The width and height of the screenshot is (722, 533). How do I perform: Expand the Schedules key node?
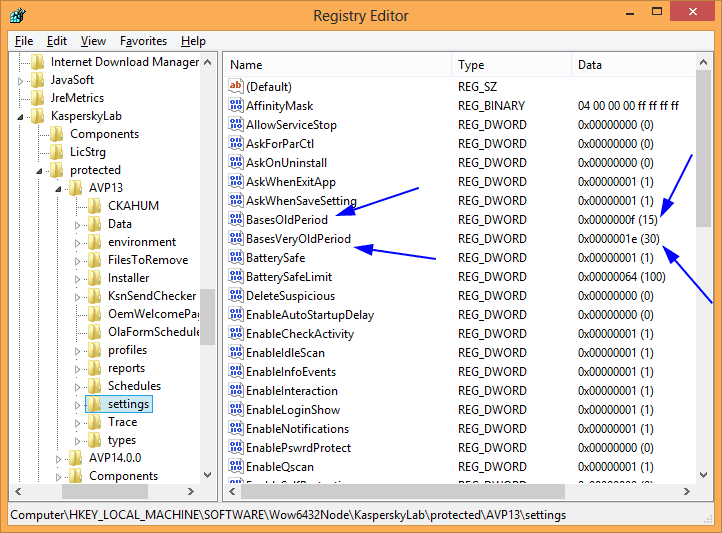77,387
